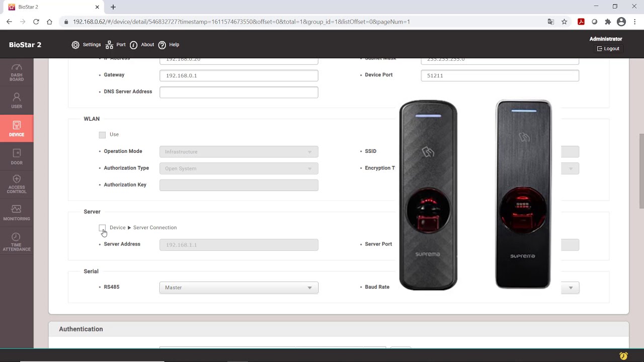The height and width of the screenshot is (362, 644).
Task: Click the Device Port field
Action: [500, 75]
